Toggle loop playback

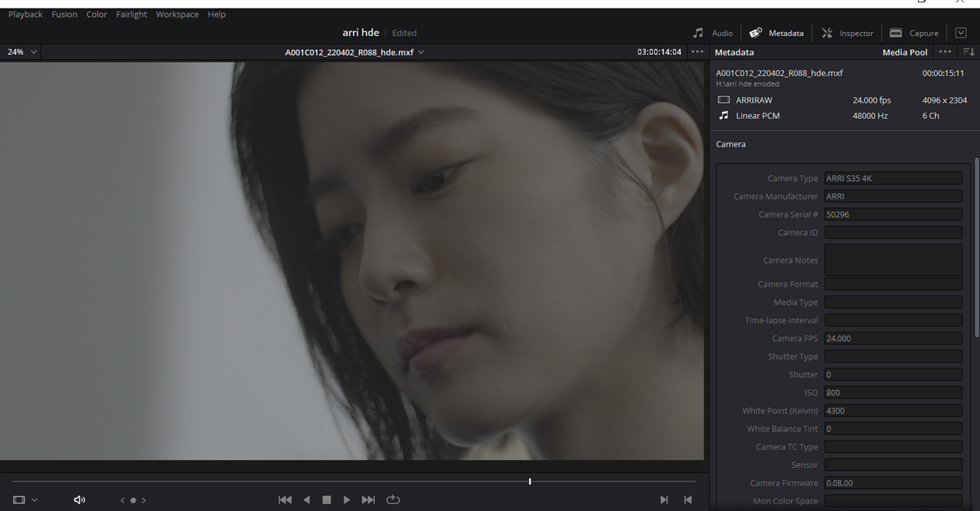click(393, 500)
